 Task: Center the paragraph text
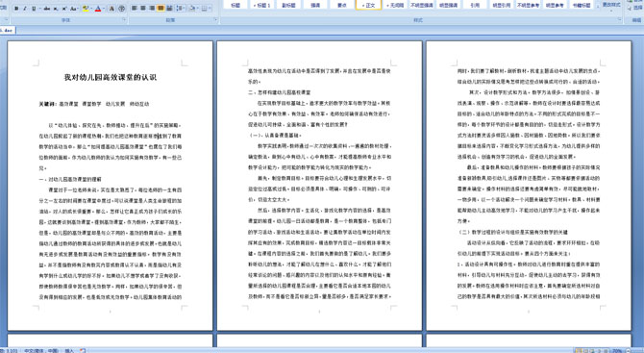(143, 9)
